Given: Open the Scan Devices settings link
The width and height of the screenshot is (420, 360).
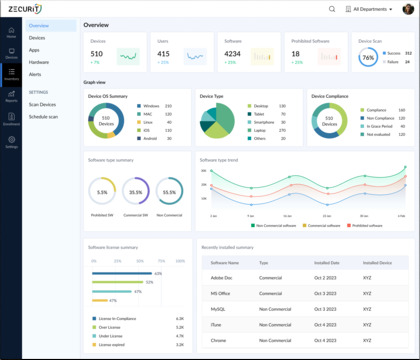Looking at the screenshot, I should [42, 105].
